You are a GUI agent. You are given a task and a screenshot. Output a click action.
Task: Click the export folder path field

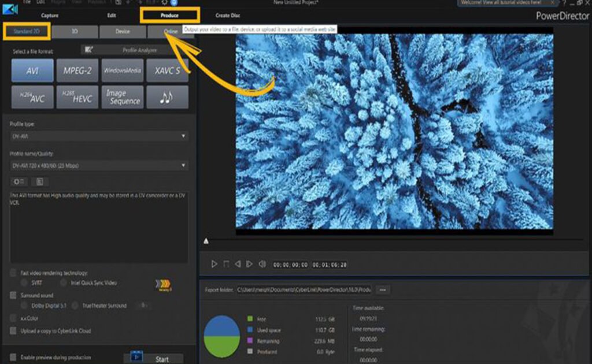304,289
